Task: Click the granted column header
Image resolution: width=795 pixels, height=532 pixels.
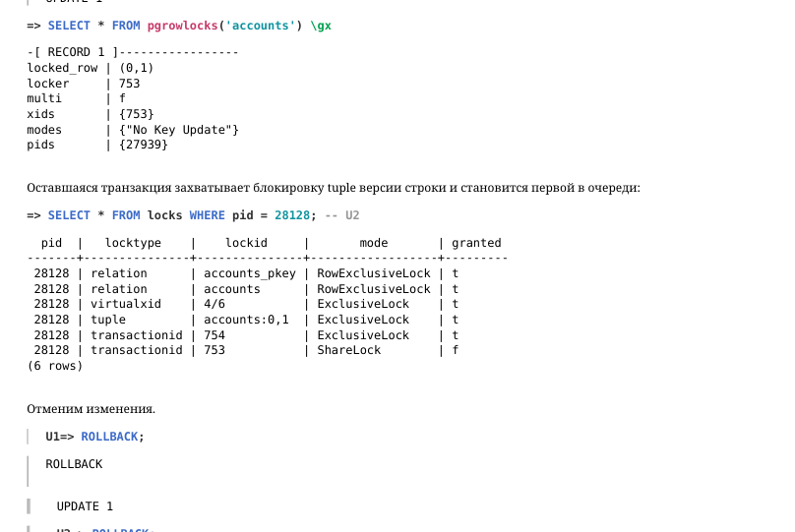Action: pos(476,243)
